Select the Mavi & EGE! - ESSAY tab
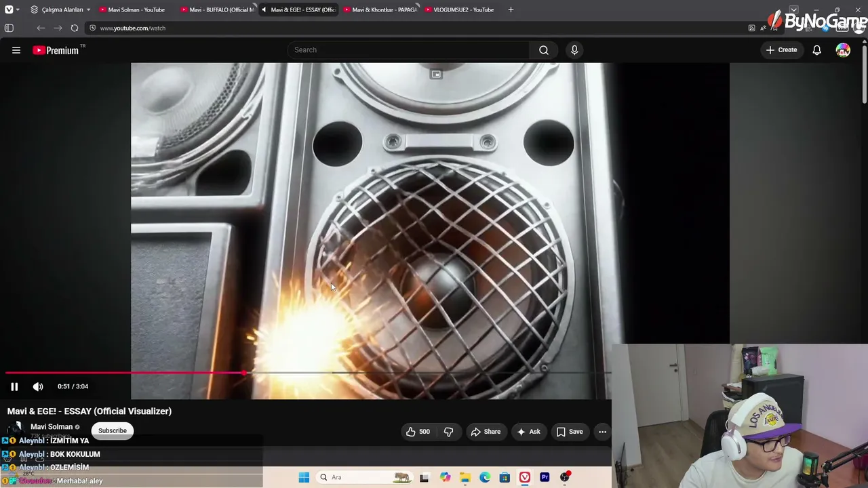This screenshot has width=868, height=488. 298,9
